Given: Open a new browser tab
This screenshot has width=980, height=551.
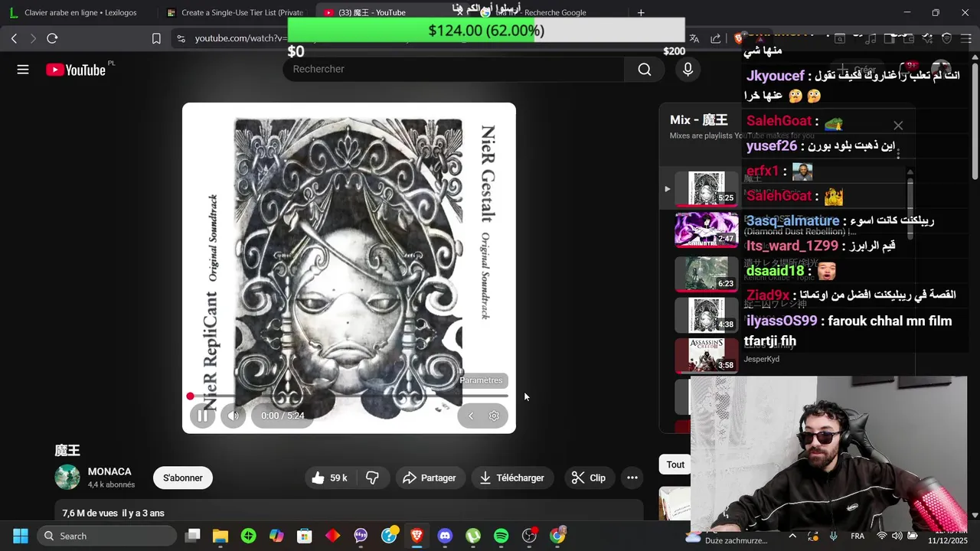Looking at the screenshot, I should pyautogui.click(x=641, y=12).
